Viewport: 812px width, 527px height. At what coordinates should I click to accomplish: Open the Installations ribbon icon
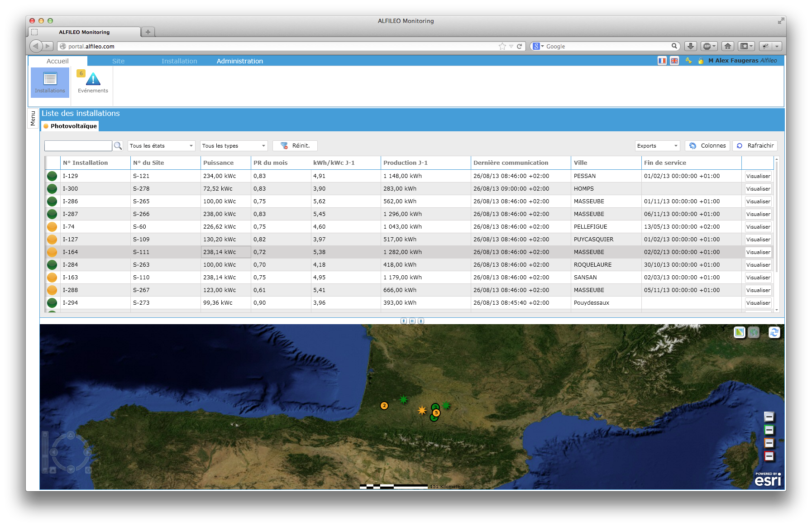pos(50,82)
